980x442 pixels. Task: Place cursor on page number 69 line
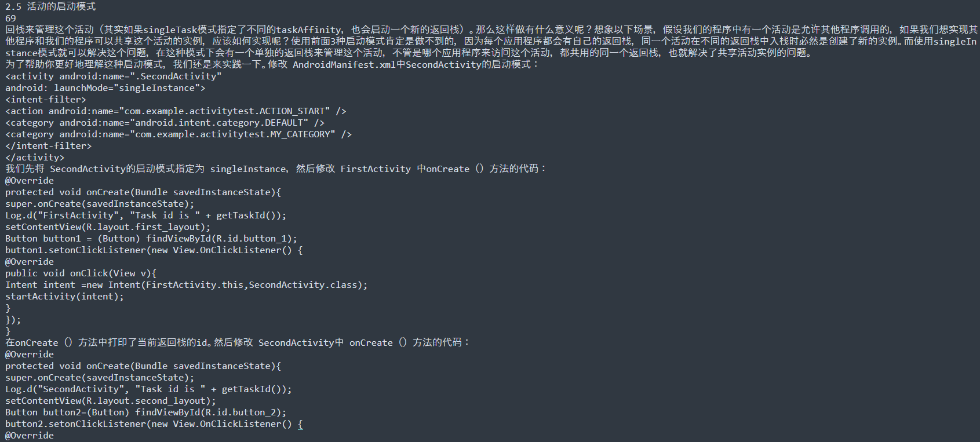(11, 18)
